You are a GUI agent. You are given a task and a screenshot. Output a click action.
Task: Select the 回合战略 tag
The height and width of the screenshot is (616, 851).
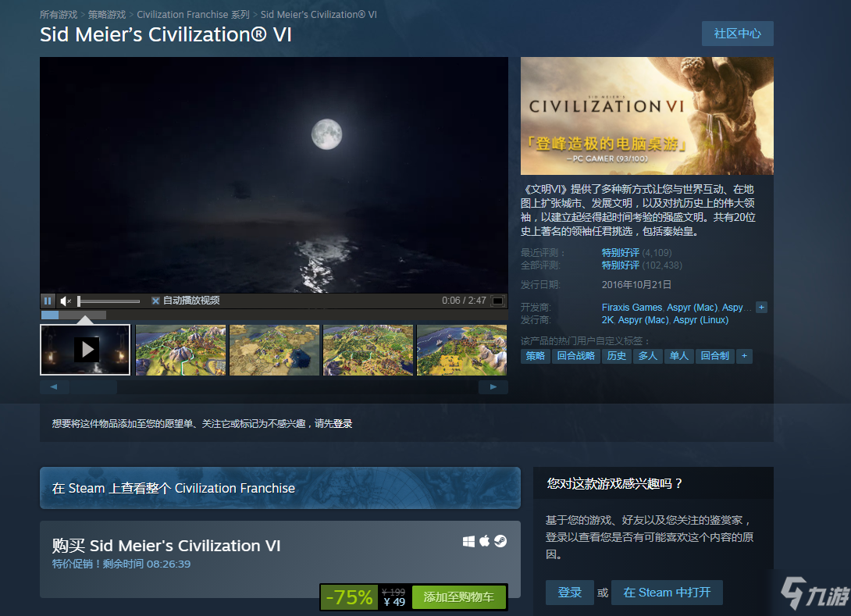pos(576,356)
